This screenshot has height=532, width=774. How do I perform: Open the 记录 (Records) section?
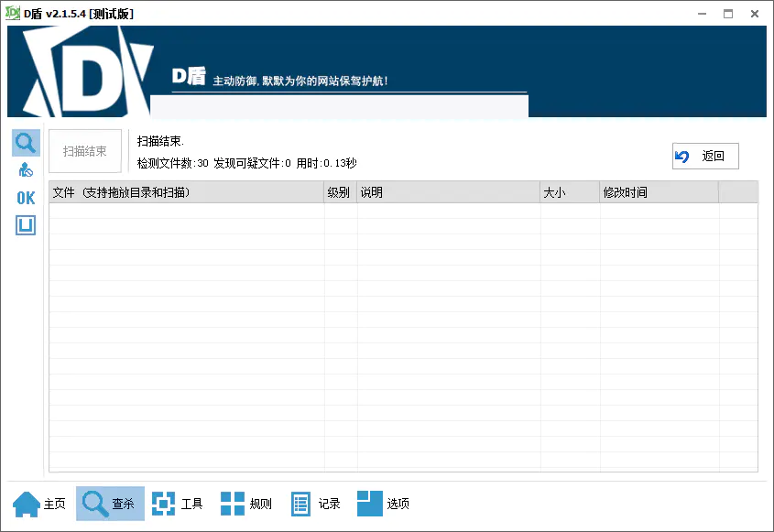tap(314, 503)
